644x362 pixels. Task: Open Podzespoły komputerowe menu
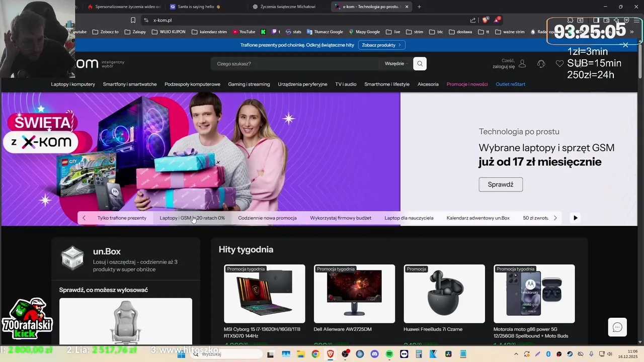click(x=192, y=84)
